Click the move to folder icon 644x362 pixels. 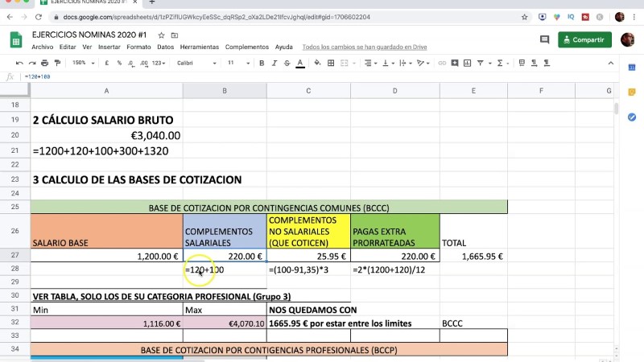click(175, 35)
